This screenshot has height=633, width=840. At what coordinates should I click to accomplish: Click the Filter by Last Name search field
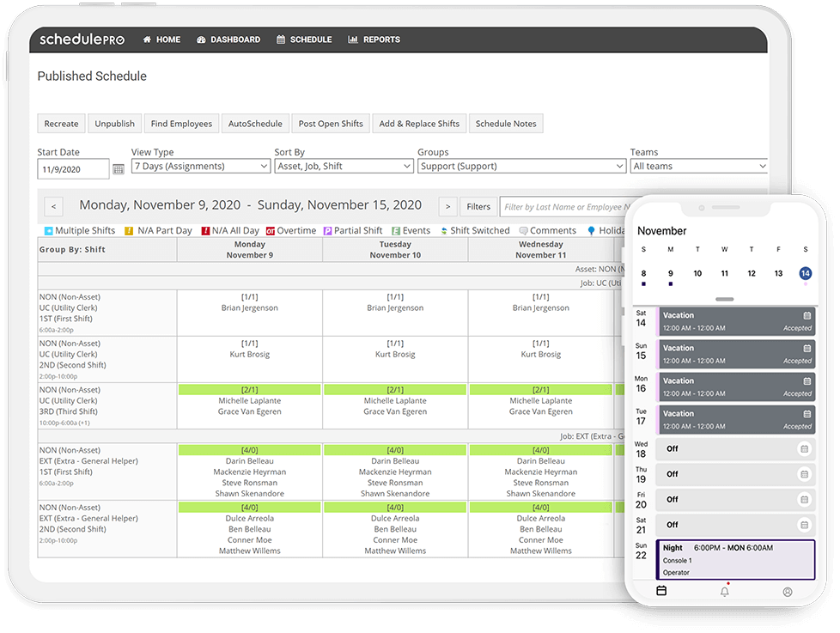(563, 207)
